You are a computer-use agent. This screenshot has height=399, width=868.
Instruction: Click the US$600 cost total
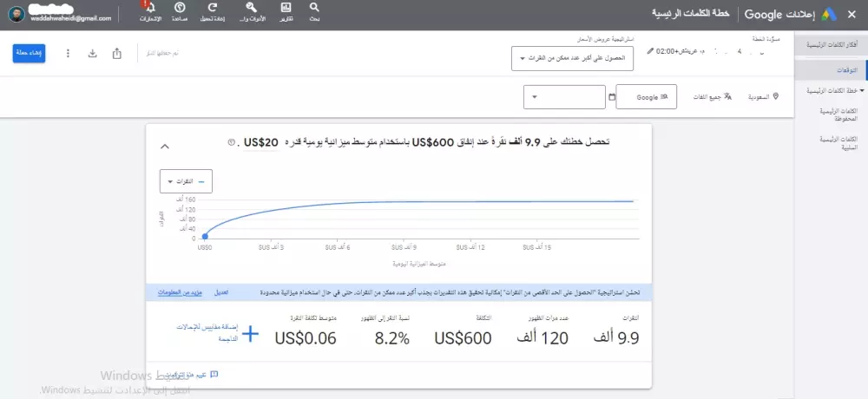click(x=463, y=338)
